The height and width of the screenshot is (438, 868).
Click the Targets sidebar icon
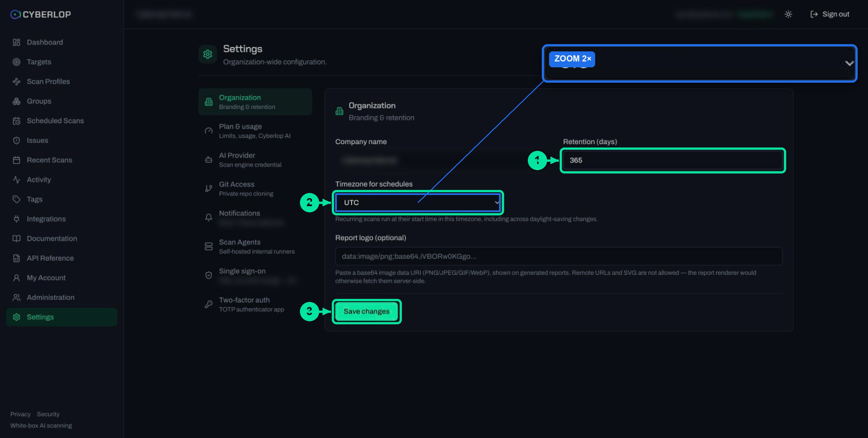click(16, 62)
